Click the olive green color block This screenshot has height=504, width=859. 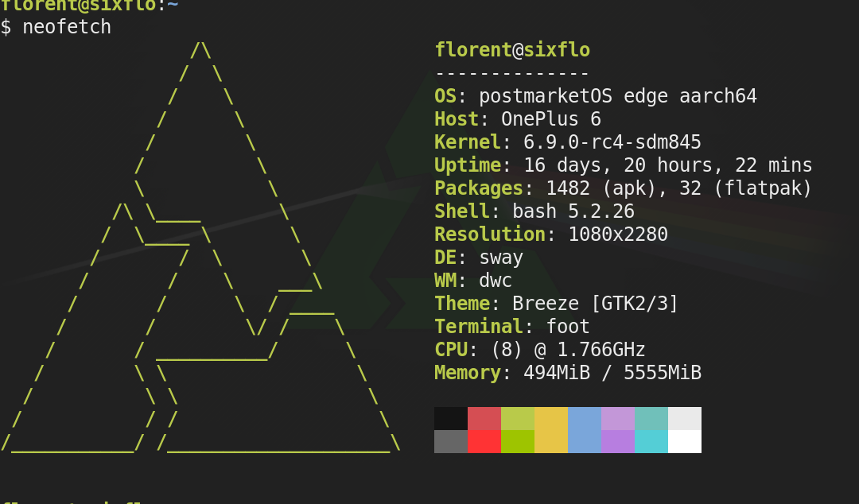[x=518, y=418]
